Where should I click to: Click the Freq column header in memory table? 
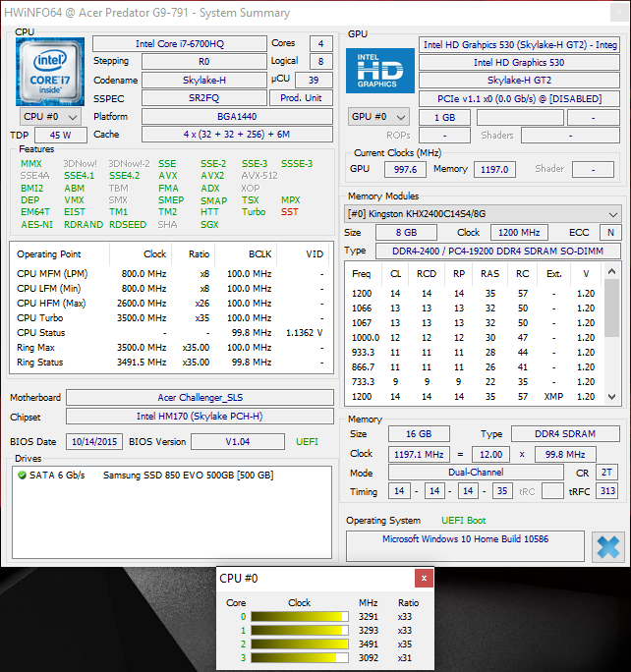364,274
